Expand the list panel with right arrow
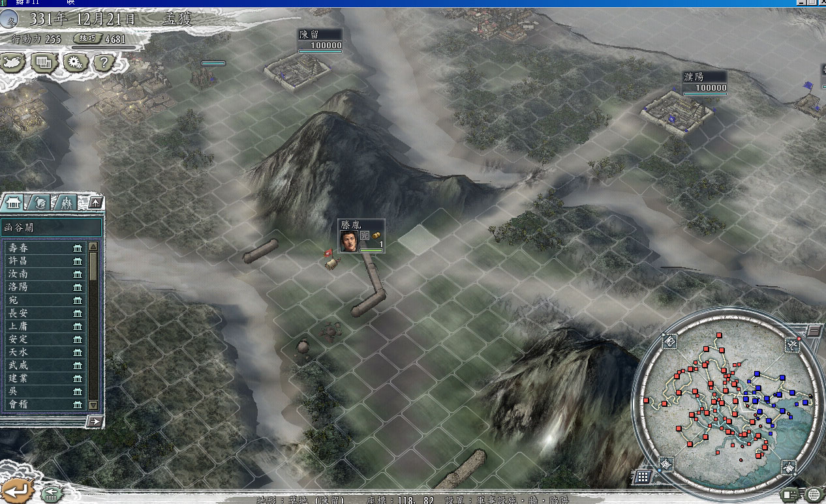Viewport: 826px width, 504px height. [x=95, y=421]
